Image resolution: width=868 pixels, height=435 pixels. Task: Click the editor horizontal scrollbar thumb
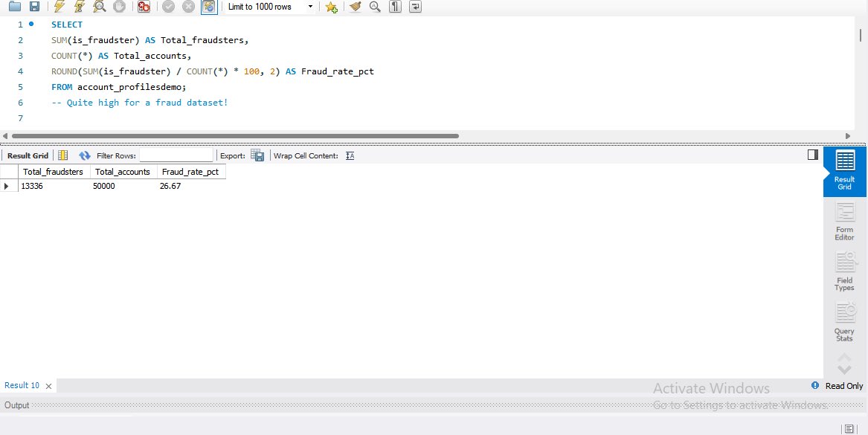pyautogui.click(x=235, y=135)
